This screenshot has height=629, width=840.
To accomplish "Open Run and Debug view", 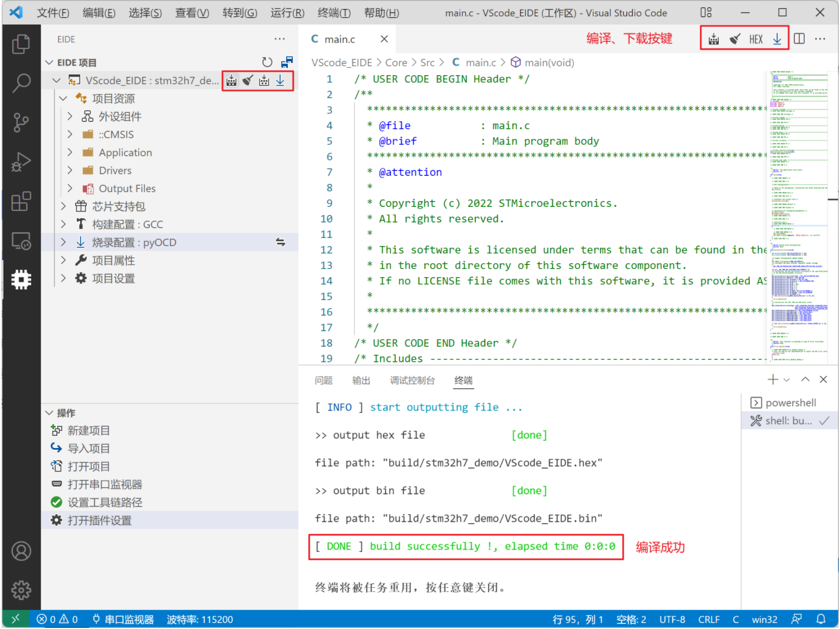I will [x=21, y=162].
